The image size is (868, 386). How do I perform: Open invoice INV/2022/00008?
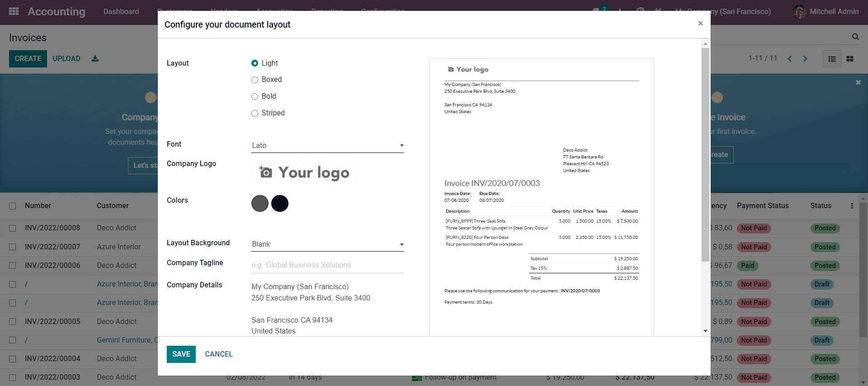click(52, 228)
